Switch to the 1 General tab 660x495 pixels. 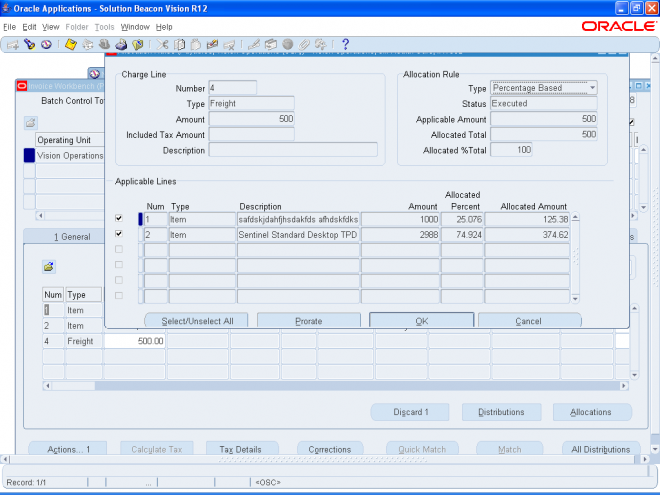tap(72, 237)
